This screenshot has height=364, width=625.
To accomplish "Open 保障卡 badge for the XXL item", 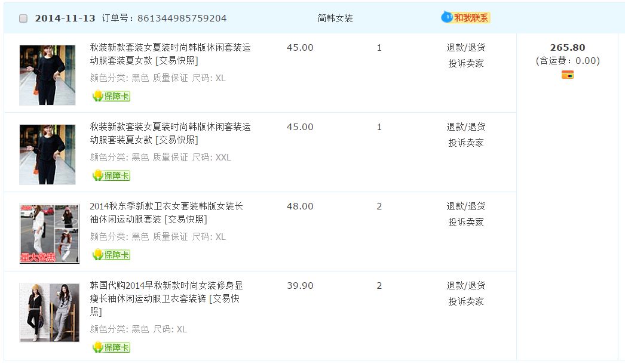I will tap(111, 175).
